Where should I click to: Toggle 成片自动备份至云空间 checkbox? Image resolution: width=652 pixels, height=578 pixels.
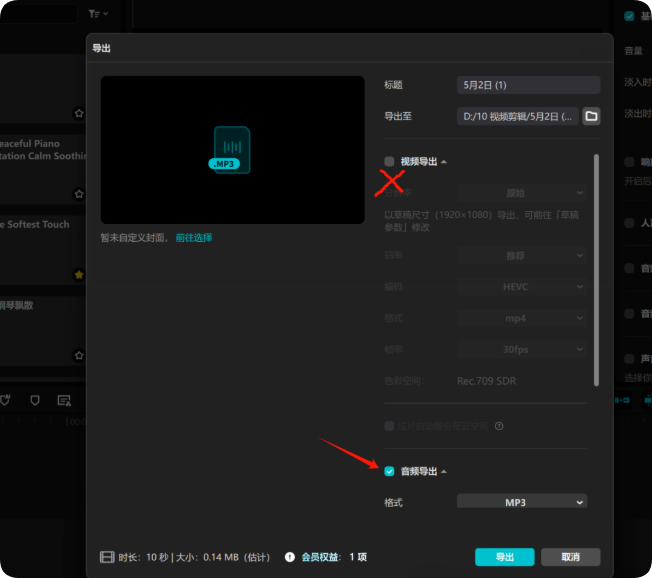[389, 426]
